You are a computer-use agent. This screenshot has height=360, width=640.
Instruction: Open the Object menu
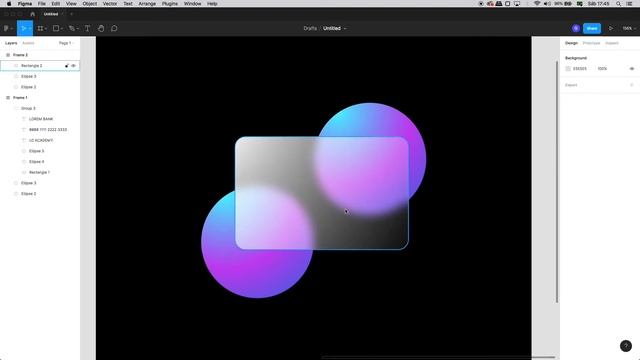coord(90,4)
